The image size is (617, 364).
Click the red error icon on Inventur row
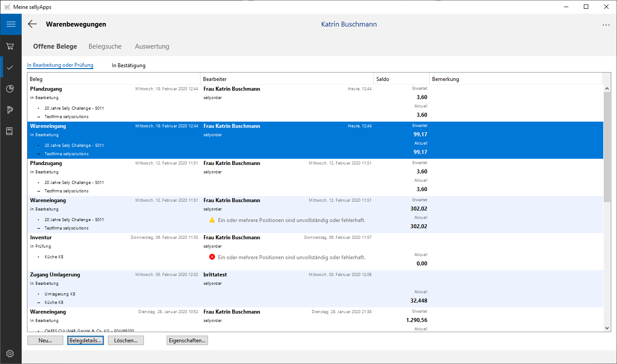[212, 257]
